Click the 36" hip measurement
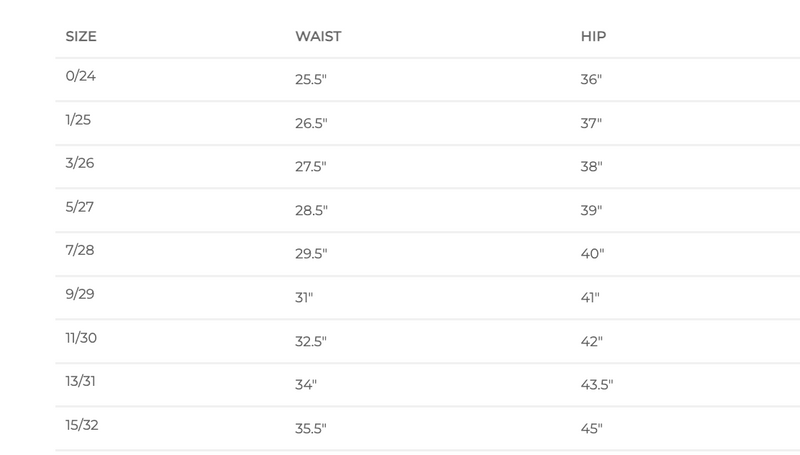The height and width of the screenshot is (455, 800). [592, 79]
